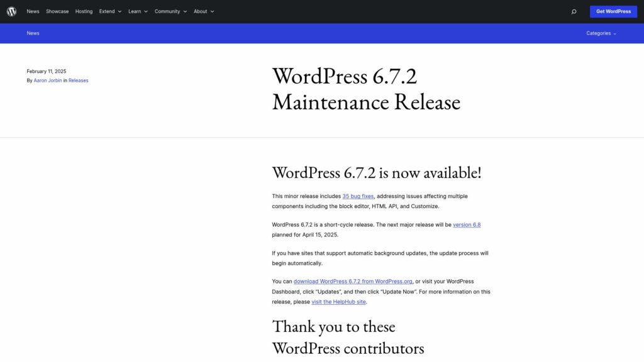Viewport: 644px width, 362px height.
Task: Follow the visit the HelpHub site link
Action: [338, 302]
